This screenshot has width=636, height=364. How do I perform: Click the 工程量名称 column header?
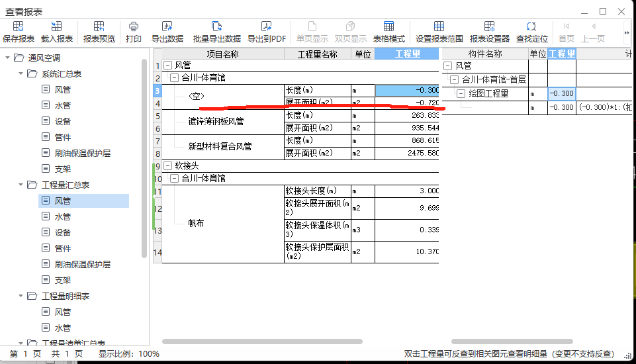coord(318,54)
